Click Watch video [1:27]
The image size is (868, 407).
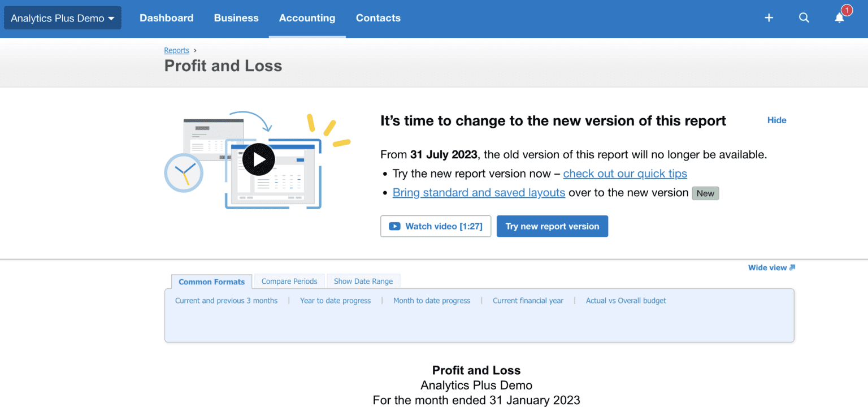coord(436,226)
